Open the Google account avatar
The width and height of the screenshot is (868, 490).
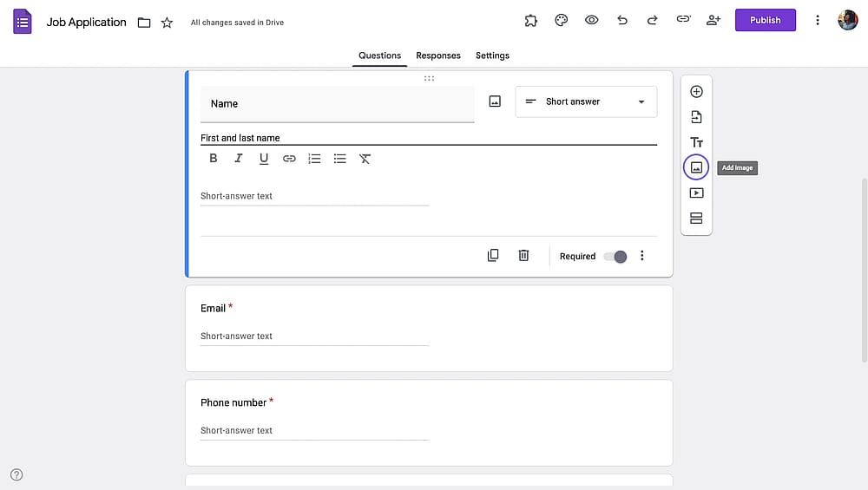tap(847, 21)
